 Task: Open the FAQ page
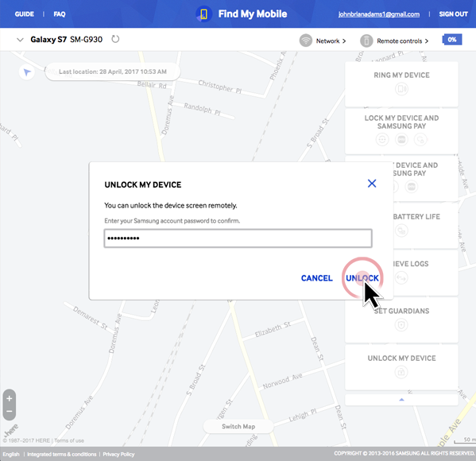(x=60, y=14)
